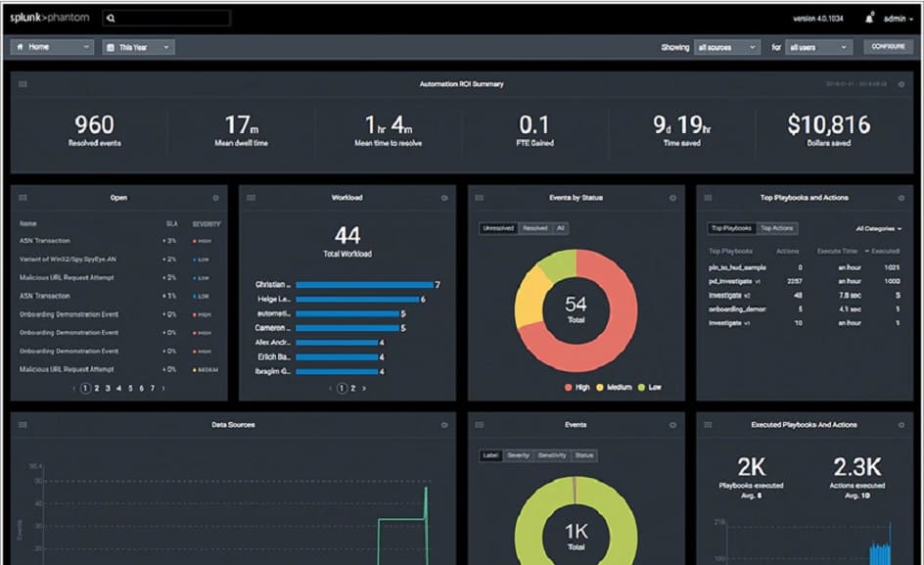Select Resolved filter in Events by Status

click(535, 228)
